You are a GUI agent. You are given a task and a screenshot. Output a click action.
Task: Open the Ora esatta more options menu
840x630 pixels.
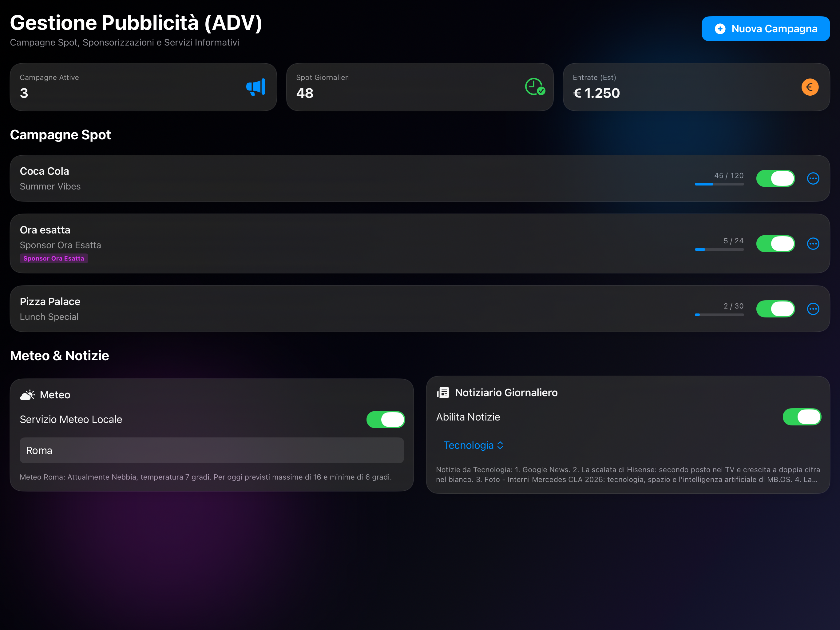click(813, 244)
